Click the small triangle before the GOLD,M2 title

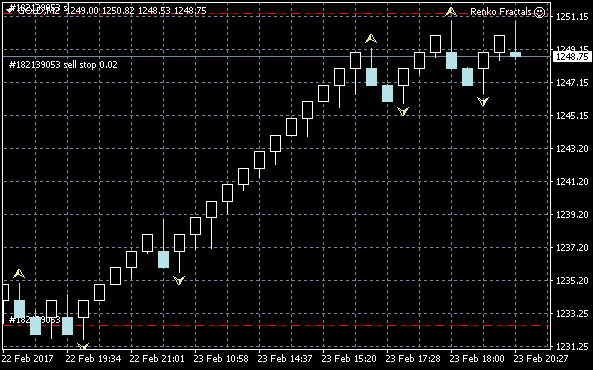[x=10, y=11]
